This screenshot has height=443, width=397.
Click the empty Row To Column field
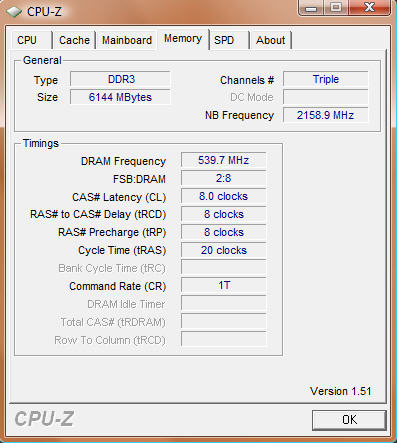click(x=224, y=340)
